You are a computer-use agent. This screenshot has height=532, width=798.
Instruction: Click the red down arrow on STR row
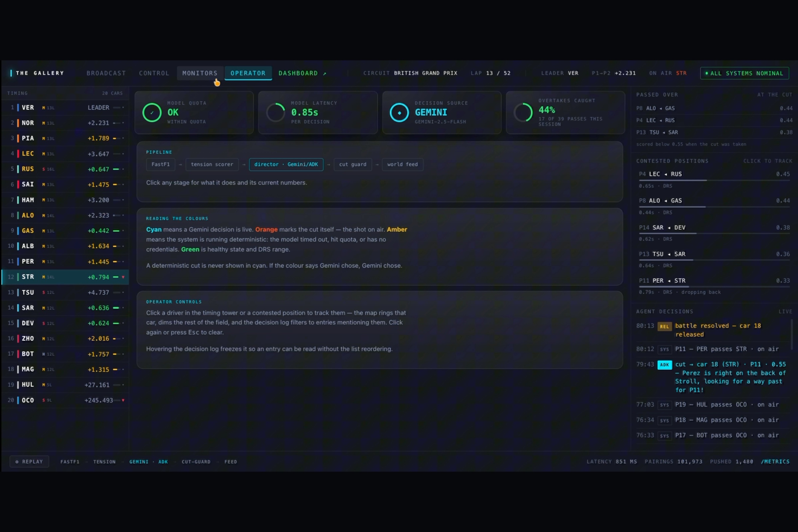click(123, 277)
